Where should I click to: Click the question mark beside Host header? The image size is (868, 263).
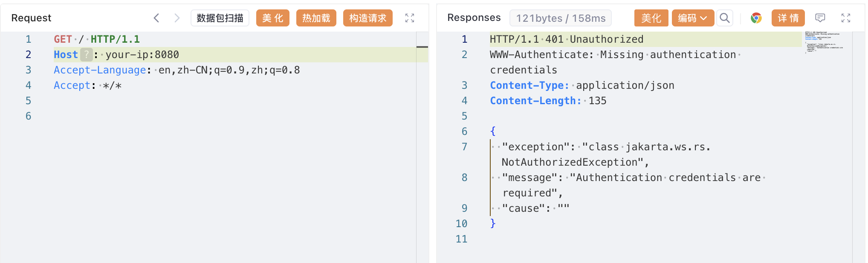87,55
